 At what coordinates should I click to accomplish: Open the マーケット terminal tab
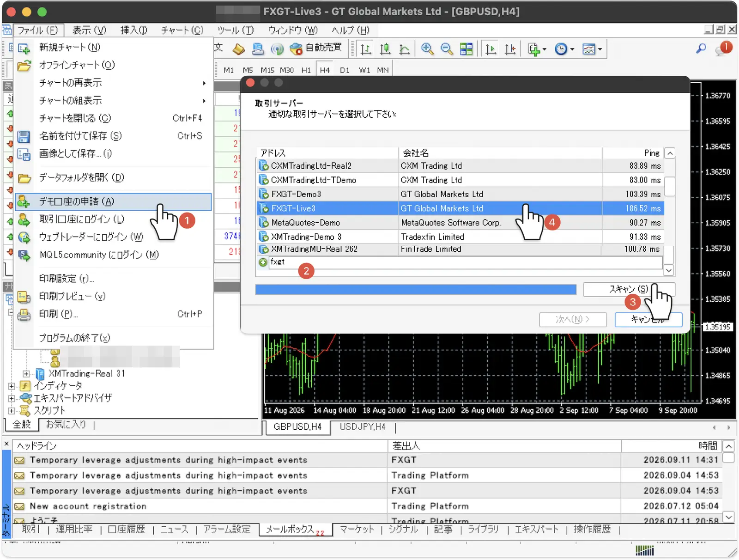[357, 530]
